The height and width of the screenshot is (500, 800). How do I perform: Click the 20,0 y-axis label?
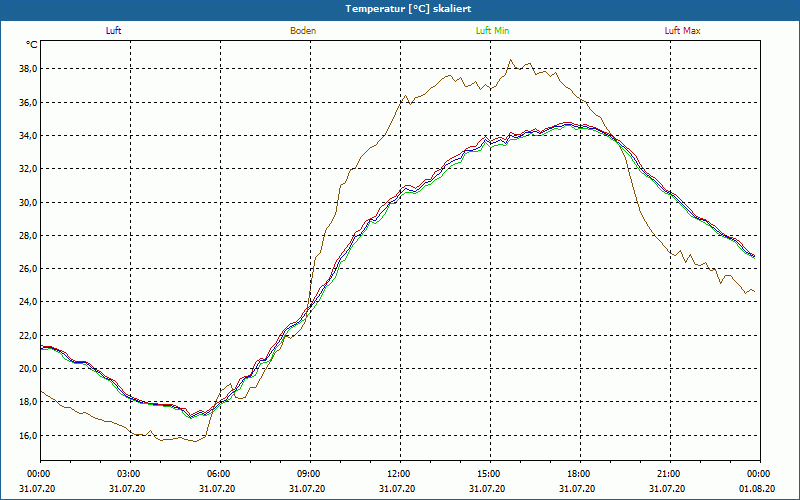pos(27,369)
